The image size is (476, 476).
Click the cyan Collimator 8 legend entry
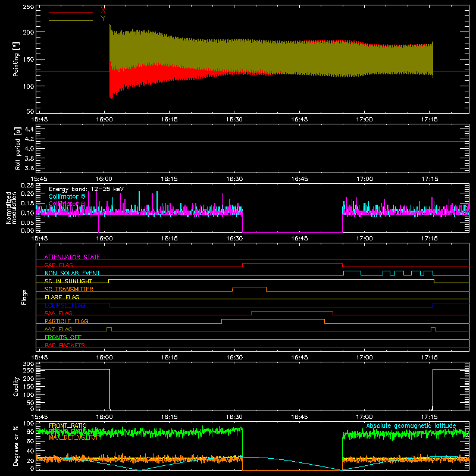(x=67, y=196)
